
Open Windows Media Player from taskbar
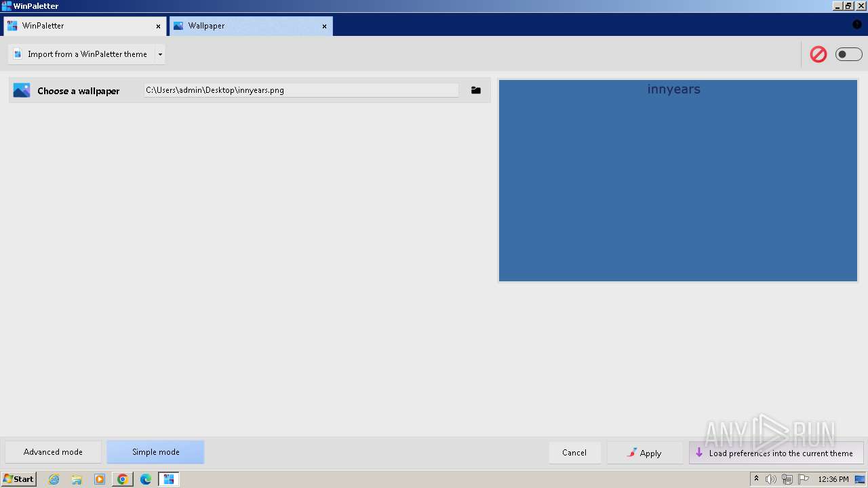[x=100, y=479]
